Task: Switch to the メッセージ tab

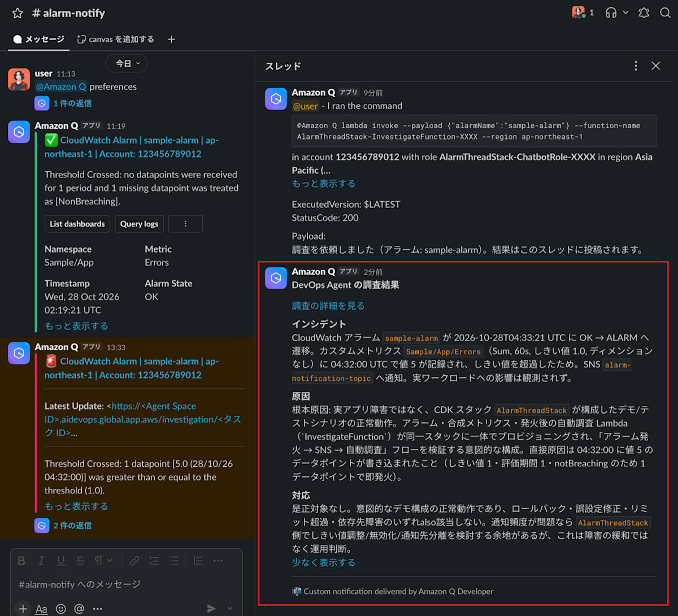Action: point(39,39)
